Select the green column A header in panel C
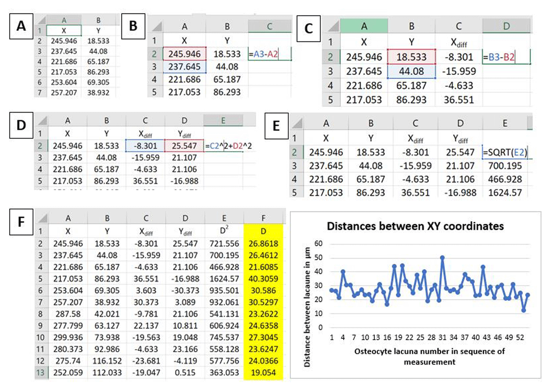The image size is (552, 392). [x=364, y=26]
